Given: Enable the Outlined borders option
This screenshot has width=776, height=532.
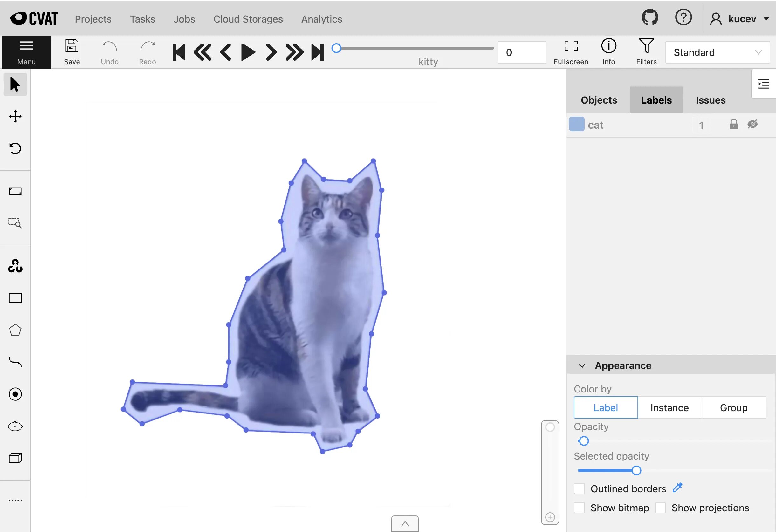Looking at the screenshot, I should (580, 488).
